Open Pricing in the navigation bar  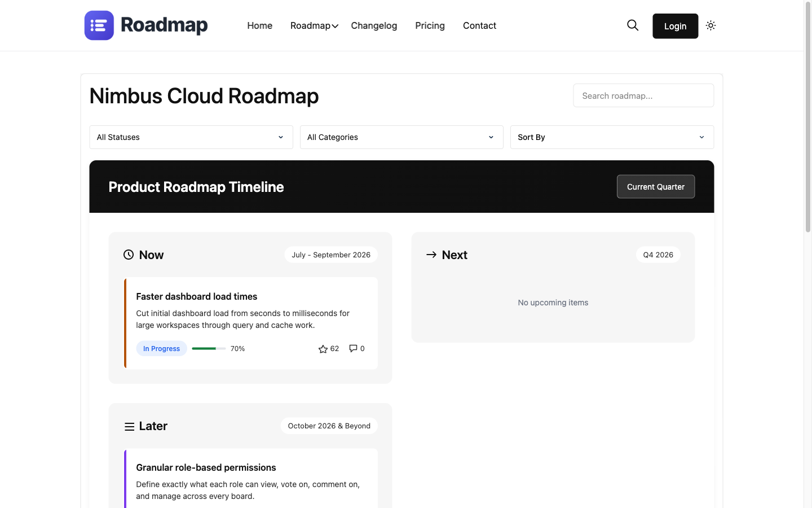[x=430, y=25]
